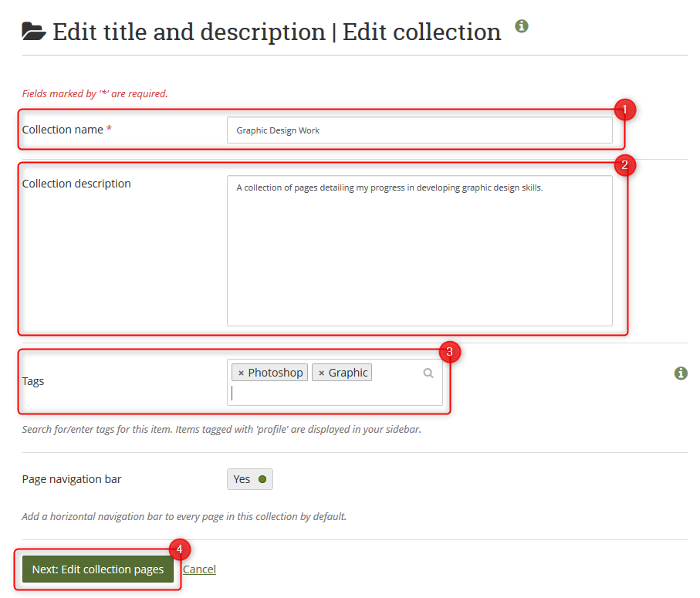Open help info icon beside page title
This screenshot has width=700, height=598.
click(x=522, y=26)
